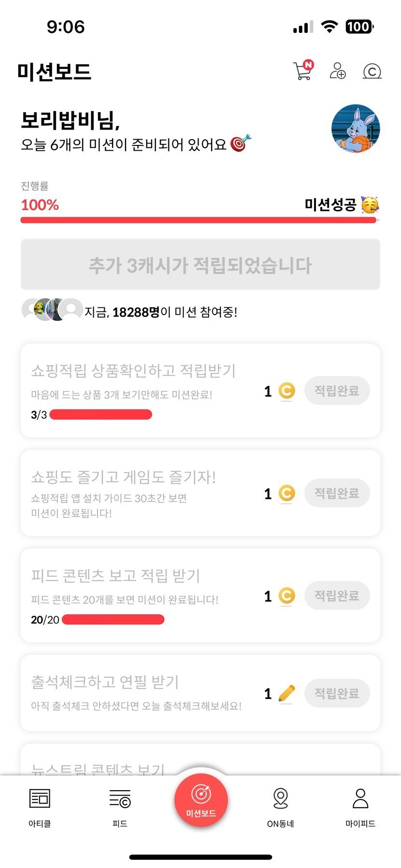Tap the rabbit profile picture
This screenshot has height=868, width=401.
coord(356,129)
